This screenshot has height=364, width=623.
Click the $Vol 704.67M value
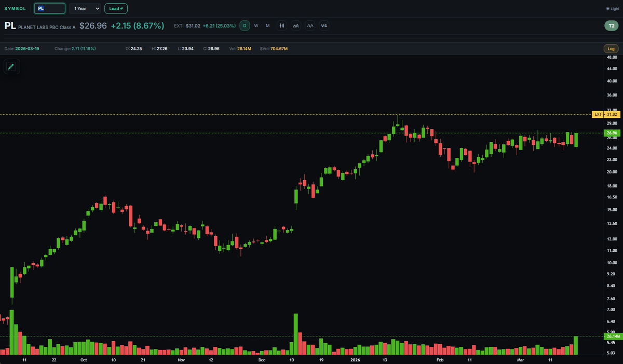pos(279,48)
